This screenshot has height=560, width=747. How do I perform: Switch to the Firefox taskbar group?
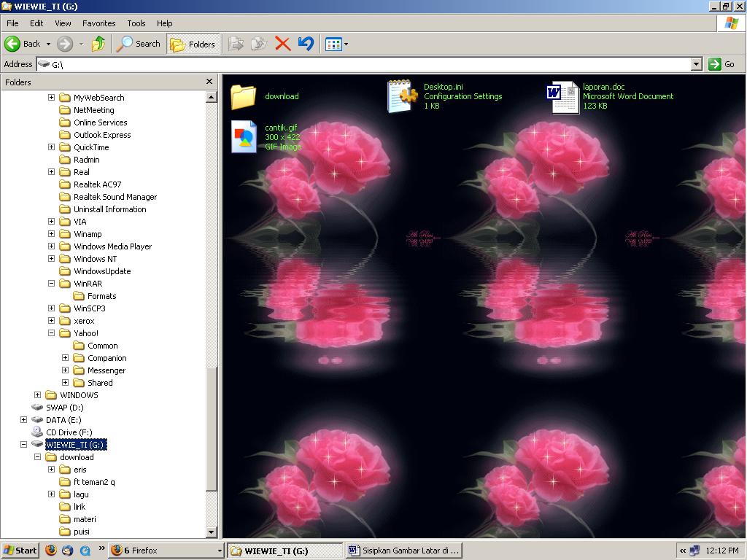[166, 551]
